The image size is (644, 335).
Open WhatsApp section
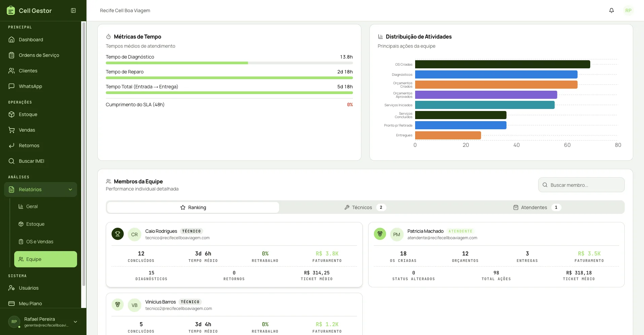[x=41, y=86]
